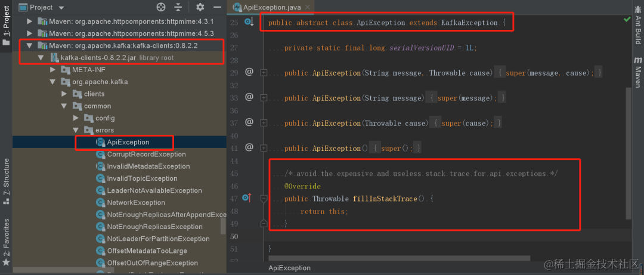Viewport: 644px width, 275px height.
Task: Click the kafka-clients jar file icon
Action: click(54, 57)
